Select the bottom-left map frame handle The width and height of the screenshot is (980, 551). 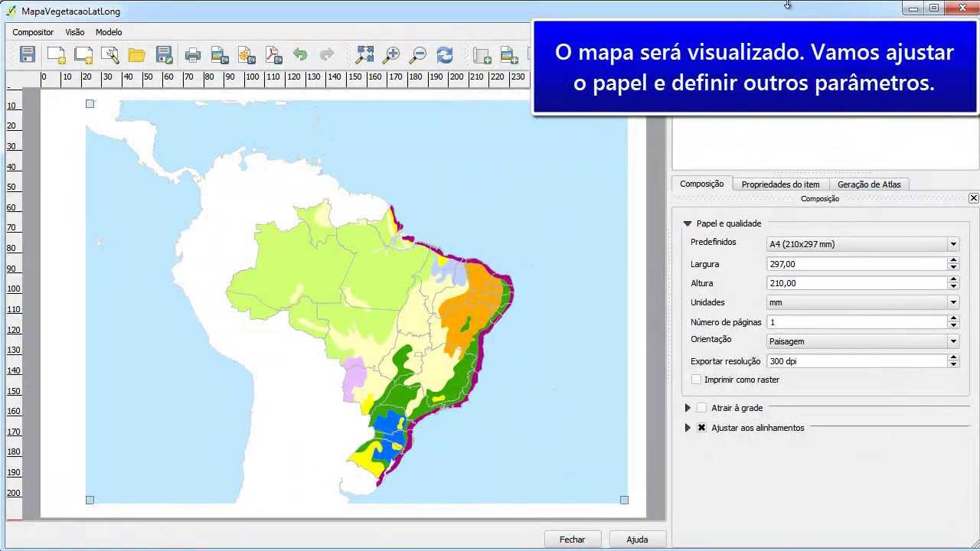pos(90,500)
